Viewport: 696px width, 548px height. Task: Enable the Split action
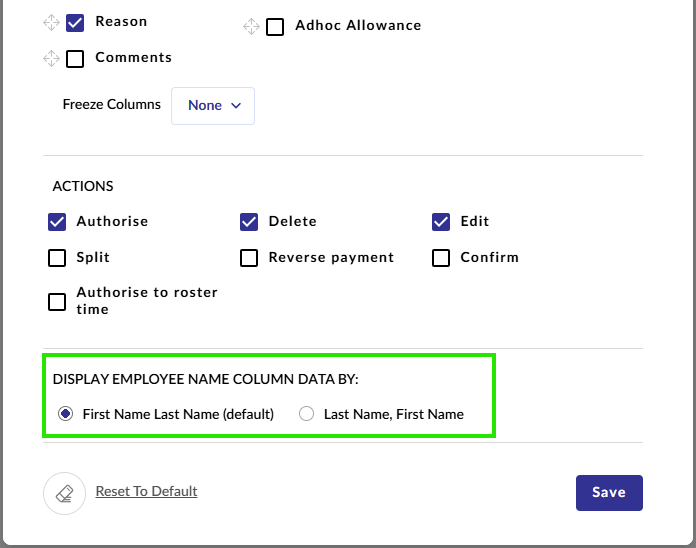pyautogui.click(x=57, y=258)
